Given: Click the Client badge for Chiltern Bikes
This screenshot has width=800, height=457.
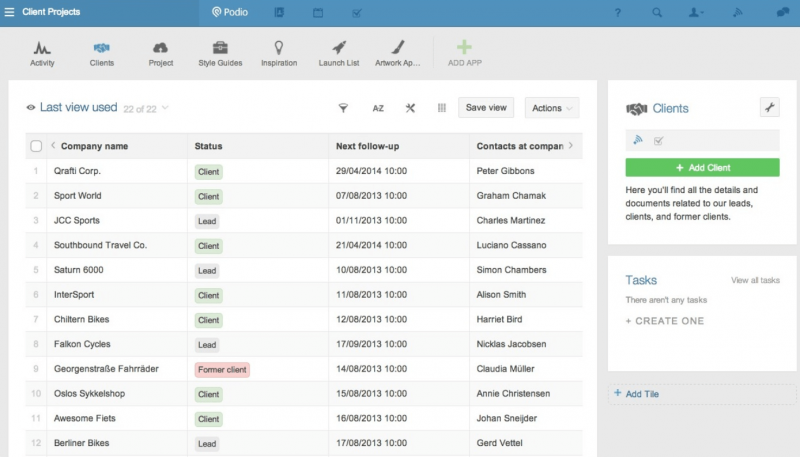Looking at the screenshot, I should point(208,320).
